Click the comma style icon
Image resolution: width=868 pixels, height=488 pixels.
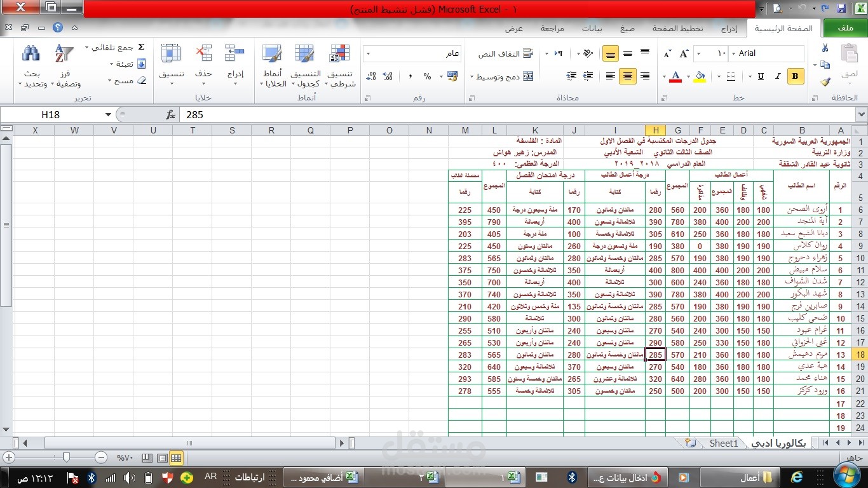[x=410, y=76]
